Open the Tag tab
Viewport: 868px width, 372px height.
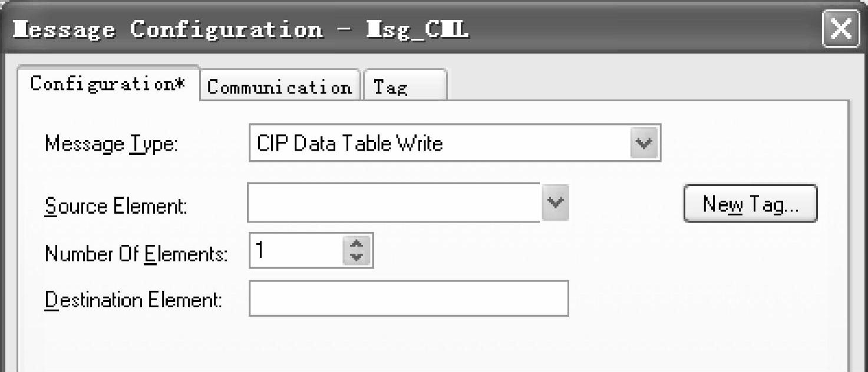pyautogui.click(x=404, y=87)
